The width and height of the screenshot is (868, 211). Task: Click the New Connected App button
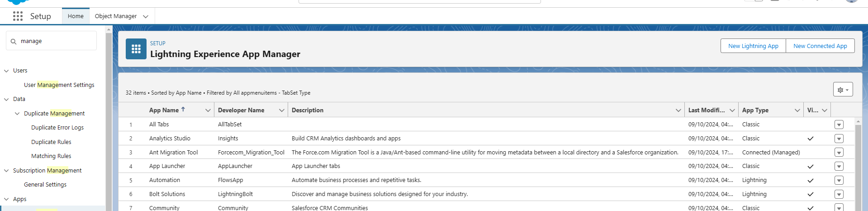pyautogui.click(x=820, y=46)
